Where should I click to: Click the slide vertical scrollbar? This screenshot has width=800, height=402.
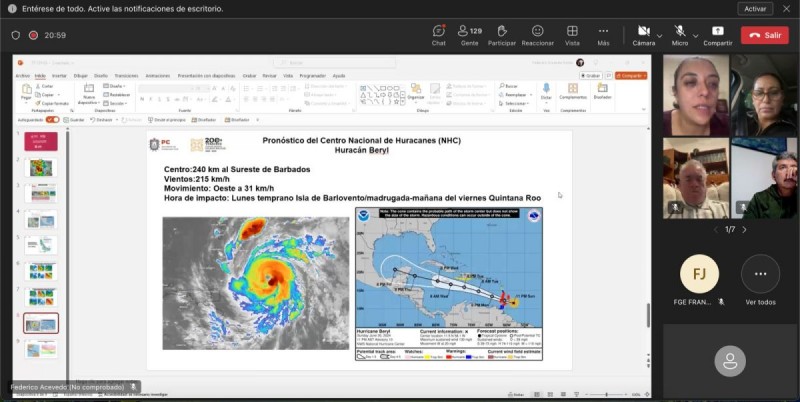[648, 315]
